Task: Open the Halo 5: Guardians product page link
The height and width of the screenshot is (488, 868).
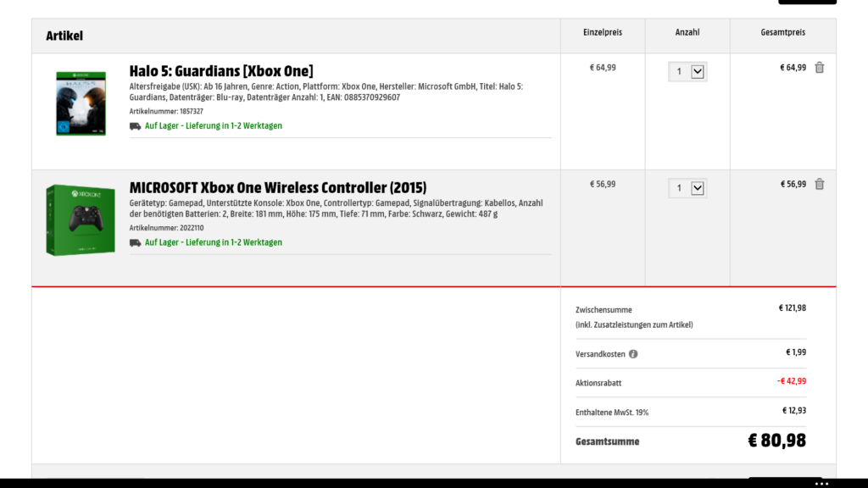Action: pos(223,70)
